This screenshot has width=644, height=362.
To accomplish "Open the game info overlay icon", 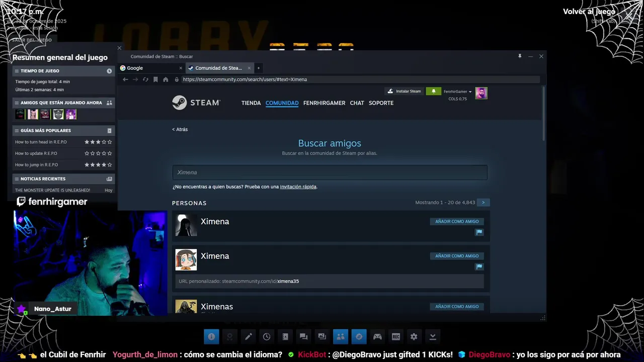I will [x=211, y=336].
